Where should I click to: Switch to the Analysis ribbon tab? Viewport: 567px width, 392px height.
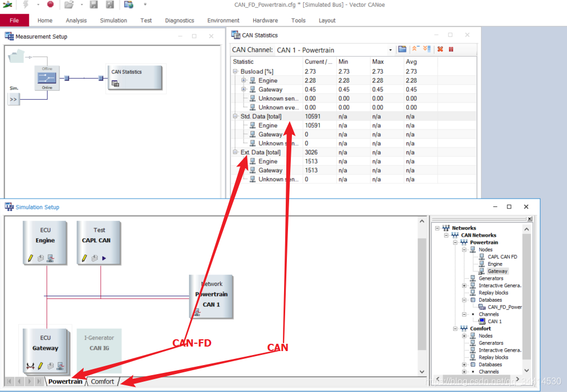[76, 20]
